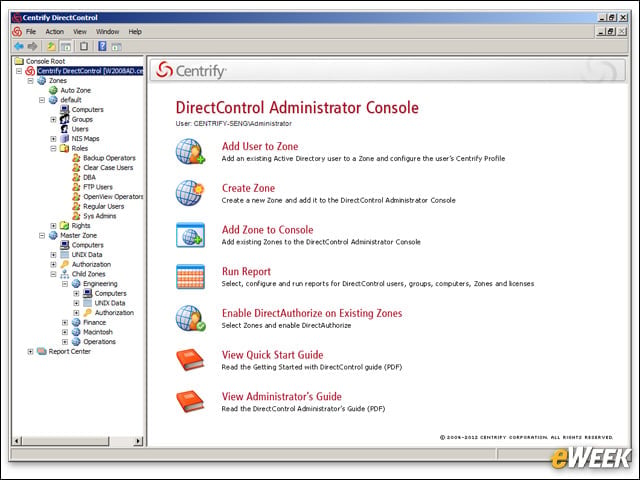Image resolution: width=640 pixels, height=480 pixels.
Task: Expand the Groups node
Action: pyautogui.click(x=53, y=120)
